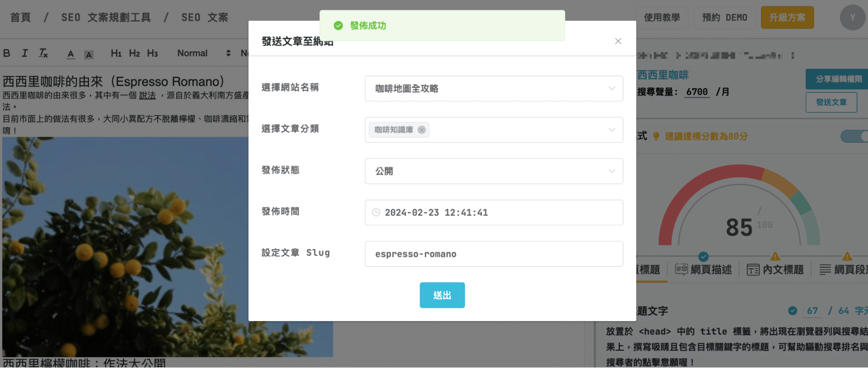868x368 pixels.
Task: Close the 發送文章至網站 dialog
Action: [x=618, y=41]
